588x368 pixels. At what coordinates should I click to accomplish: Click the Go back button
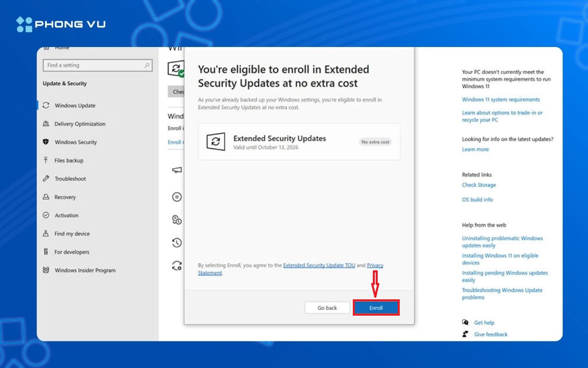tap(327, 308)
